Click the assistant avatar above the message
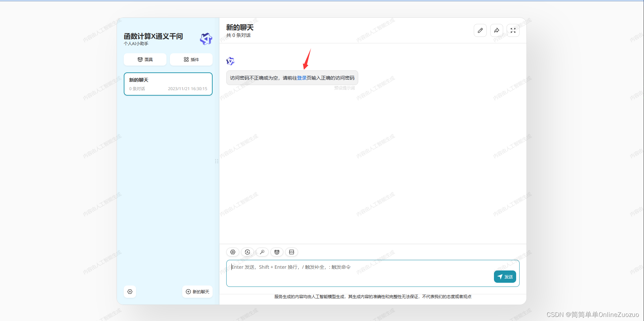644x321 pixels. (230, 61)
